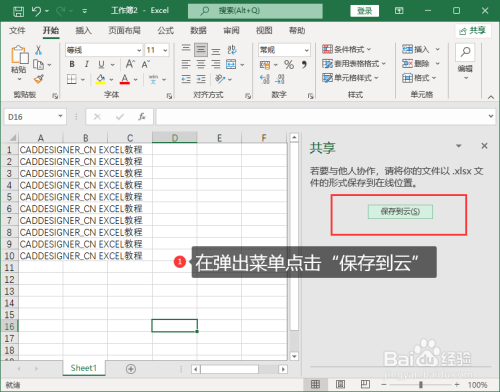Apply borders using the border icon

tap(72, 79)
